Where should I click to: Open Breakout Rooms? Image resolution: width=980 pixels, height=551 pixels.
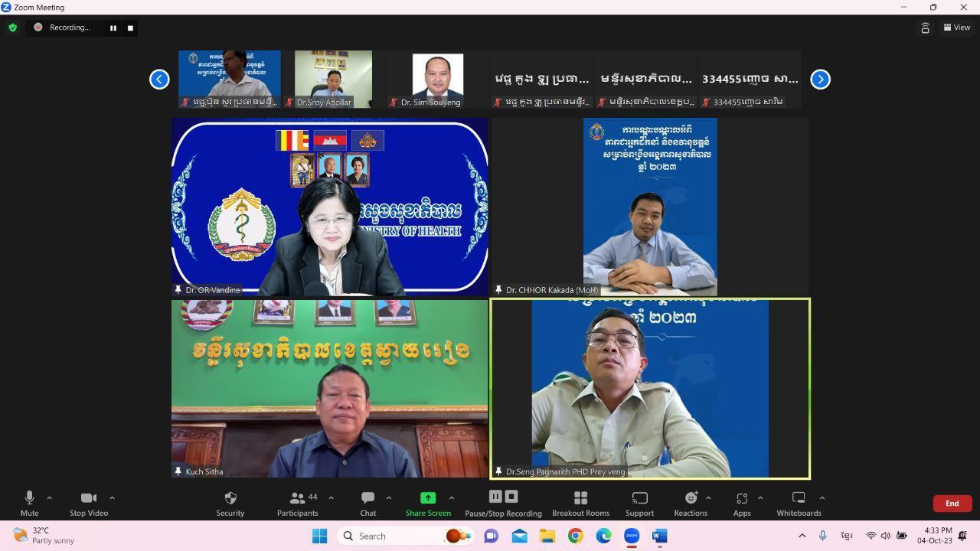(x=580, y=499)
